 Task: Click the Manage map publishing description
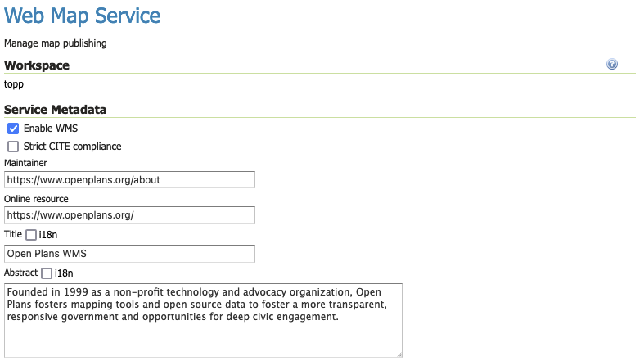click(56, 43)
